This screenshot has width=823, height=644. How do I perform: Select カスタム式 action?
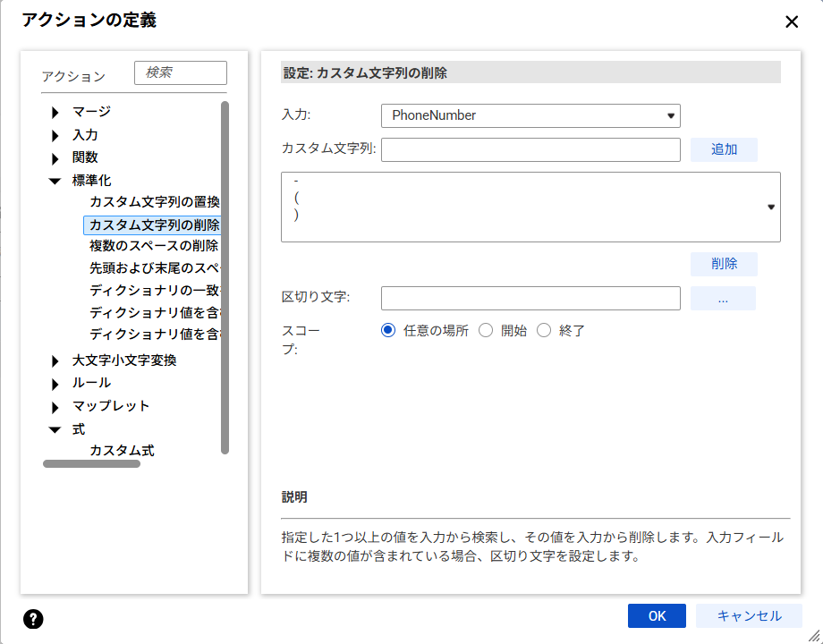pos(122,450)
